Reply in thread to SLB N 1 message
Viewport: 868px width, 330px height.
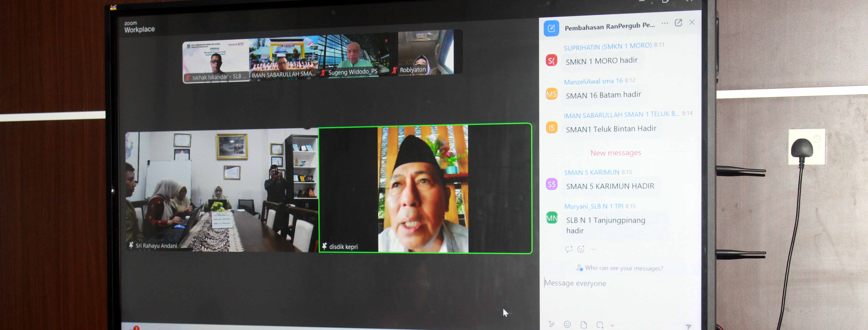569,249
